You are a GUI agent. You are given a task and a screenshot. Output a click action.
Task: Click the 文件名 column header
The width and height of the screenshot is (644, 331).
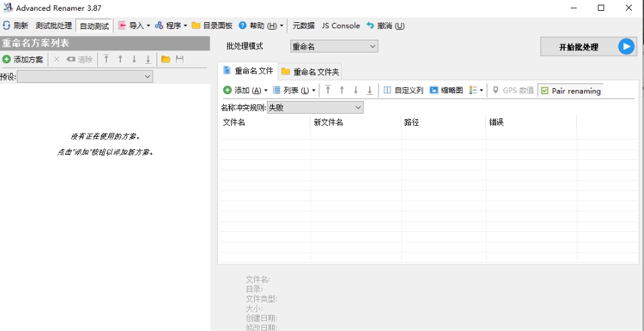(x=265, y=122)
